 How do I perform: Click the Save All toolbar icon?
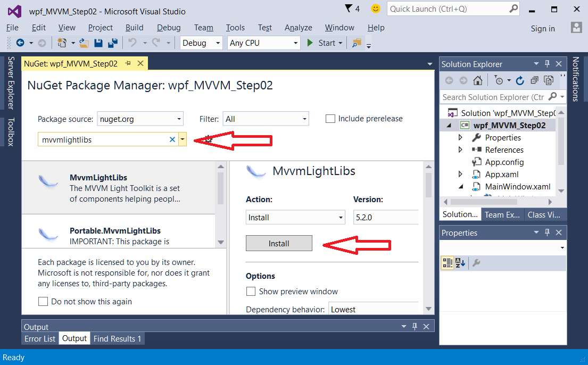tap(113, 43)
